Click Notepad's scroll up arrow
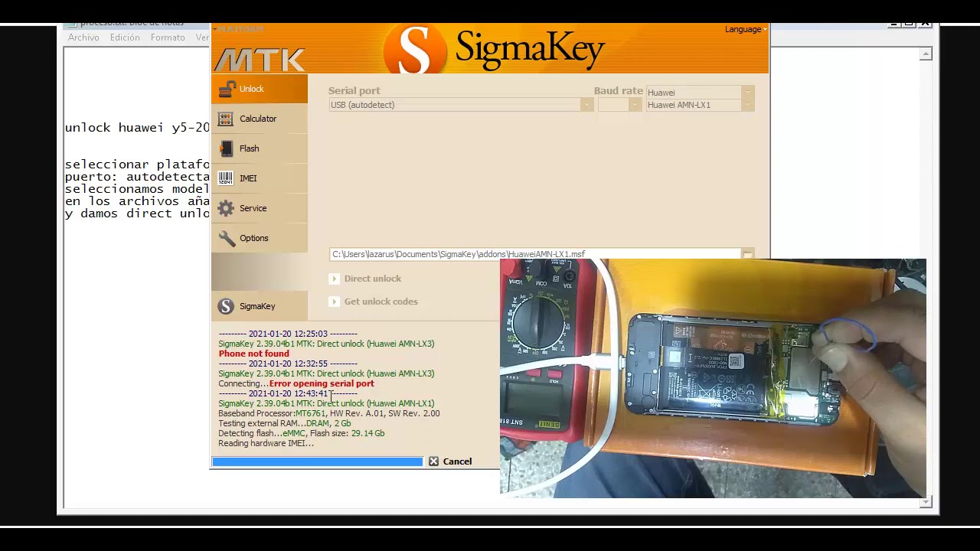The height and width of the screenshot is (551, 980). [926, 54]
